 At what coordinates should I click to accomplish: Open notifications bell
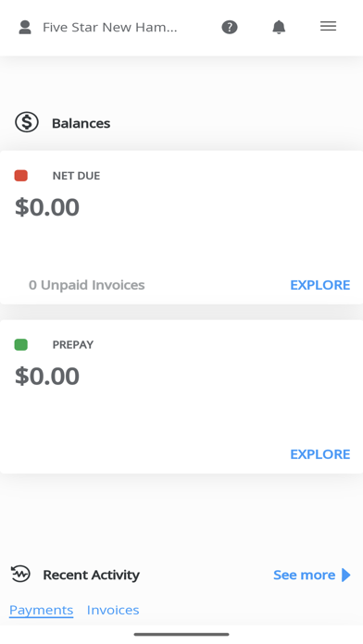coord(279,27)
